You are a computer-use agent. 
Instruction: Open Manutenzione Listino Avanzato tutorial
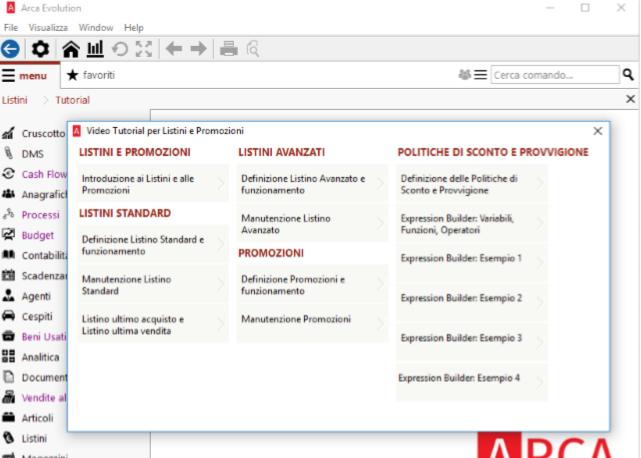[x=312, y=223]
